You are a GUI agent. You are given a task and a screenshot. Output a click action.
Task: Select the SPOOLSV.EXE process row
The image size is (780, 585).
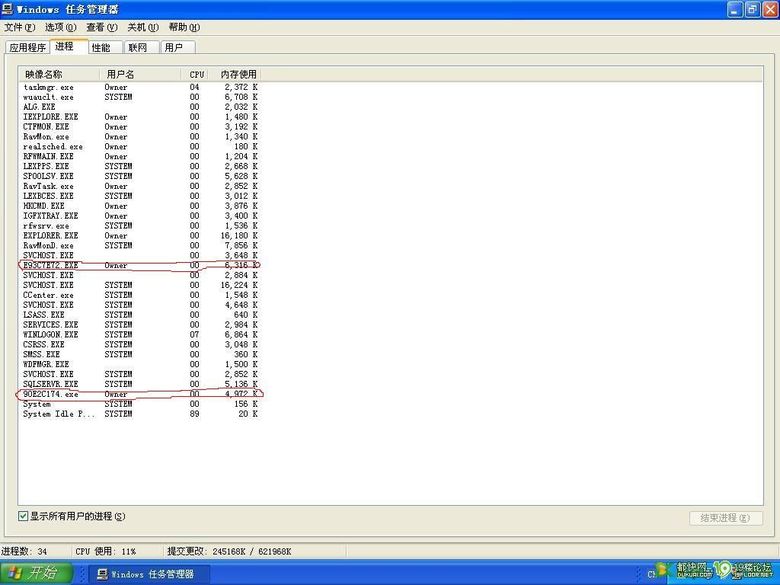click(x=140, y=176)
